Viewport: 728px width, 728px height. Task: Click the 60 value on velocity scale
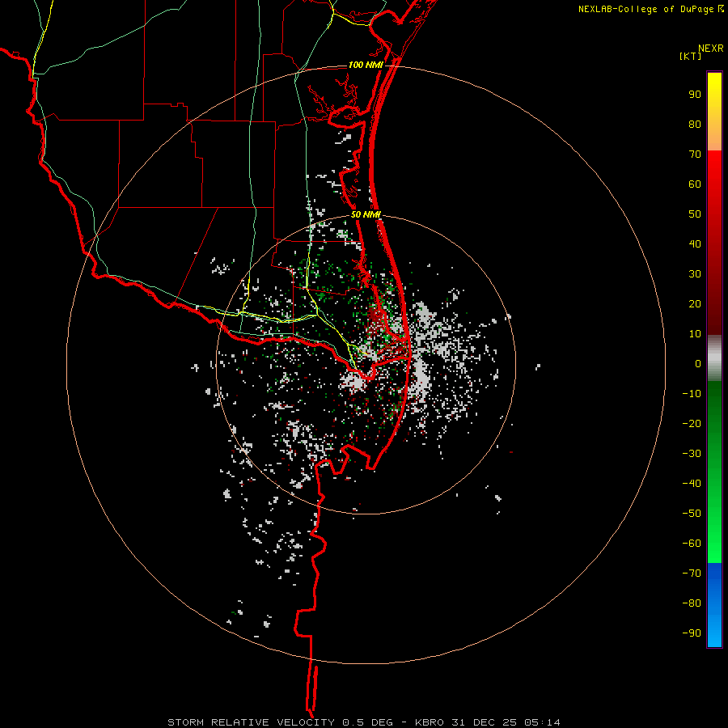(695, 184)
